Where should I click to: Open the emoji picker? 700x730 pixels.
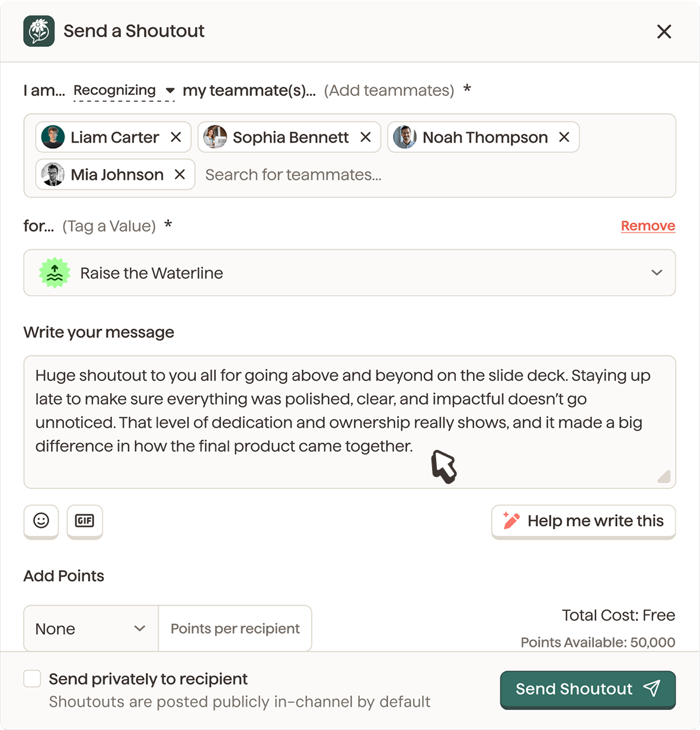coord(41,521)
